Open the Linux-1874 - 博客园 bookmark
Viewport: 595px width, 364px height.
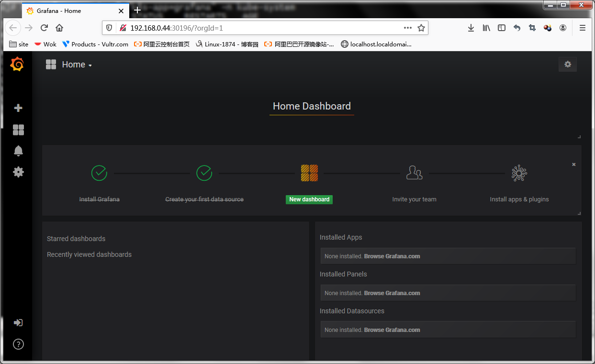coord(227,44)
